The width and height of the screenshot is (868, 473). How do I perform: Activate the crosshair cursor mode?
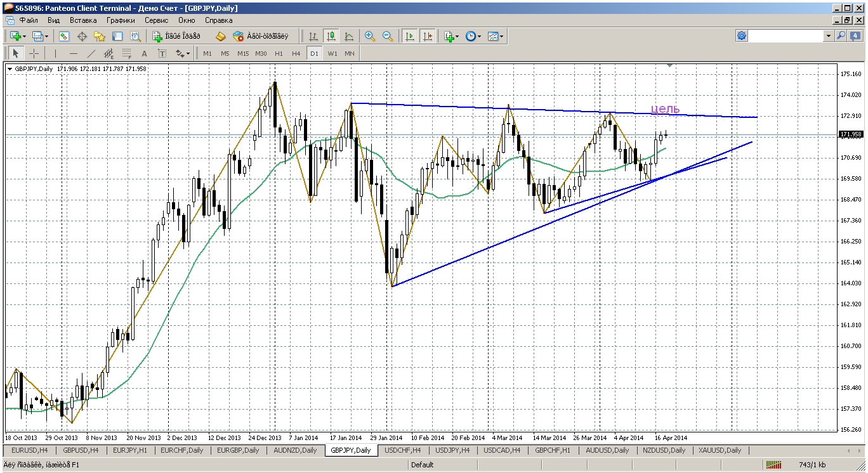(x=34, y=53)
